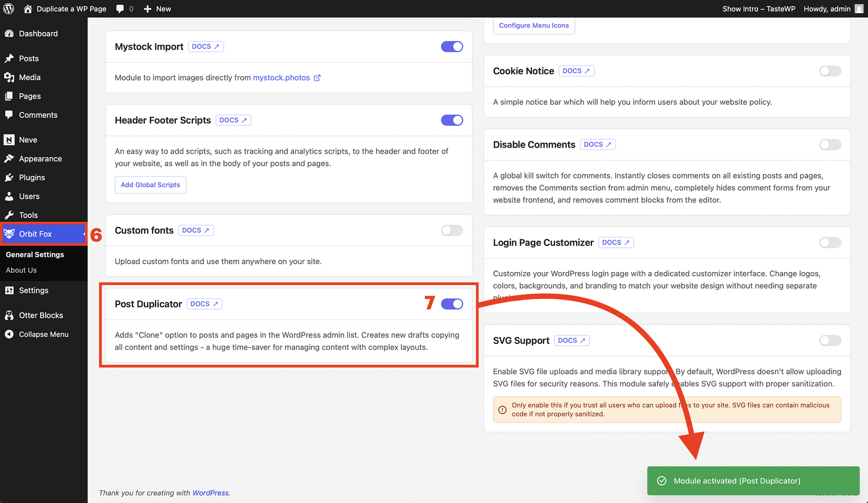
Task: Disable the Post Duplicator module toggle
Action: 451,304
